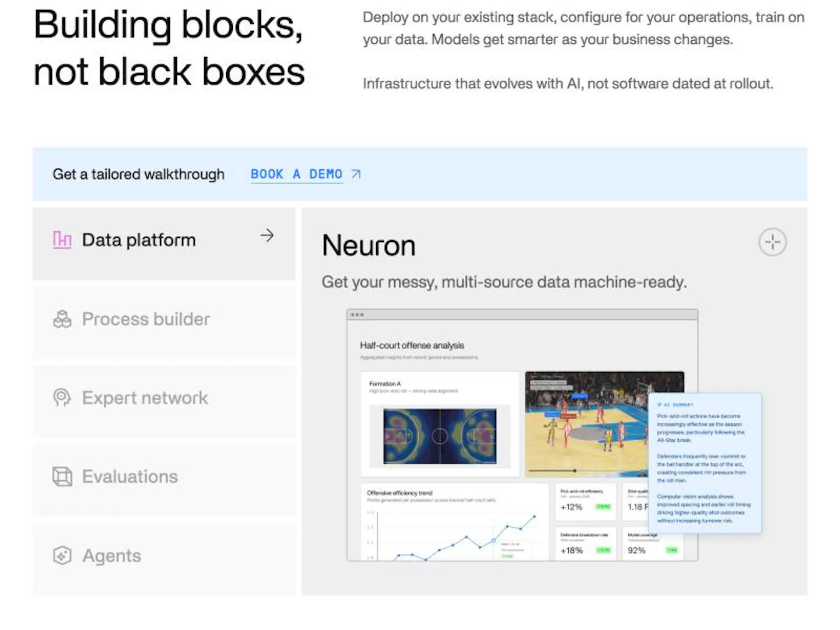
Task: Click the arrow icon beside BOOK A DEMO
Action: [x=356, y=174]
